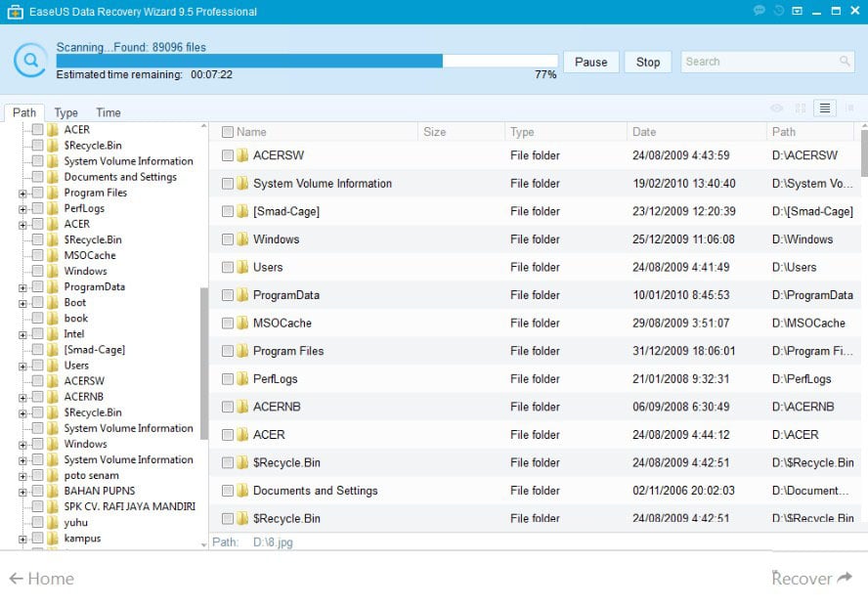Screen dimensions: 868x606
Task: Click folder icon of poto senam in tree
Action: click(53, 475)
